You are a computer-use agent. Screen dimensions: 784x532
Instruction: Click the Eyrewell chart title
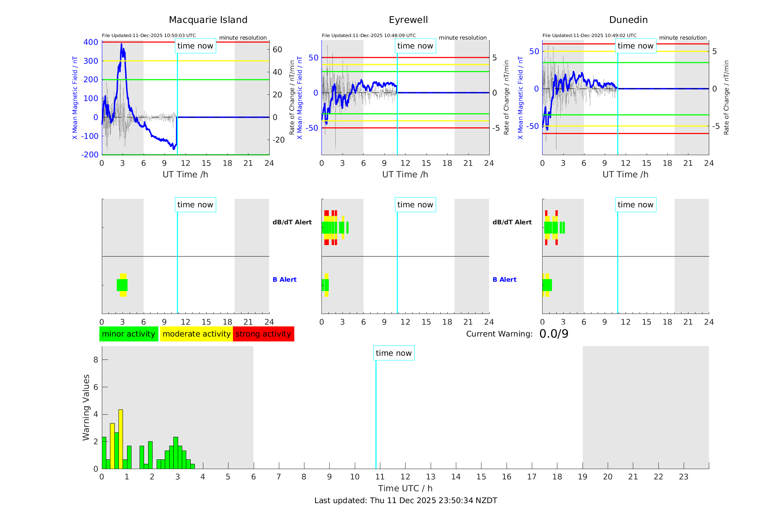pyautogui.click(x=408, y=20)
